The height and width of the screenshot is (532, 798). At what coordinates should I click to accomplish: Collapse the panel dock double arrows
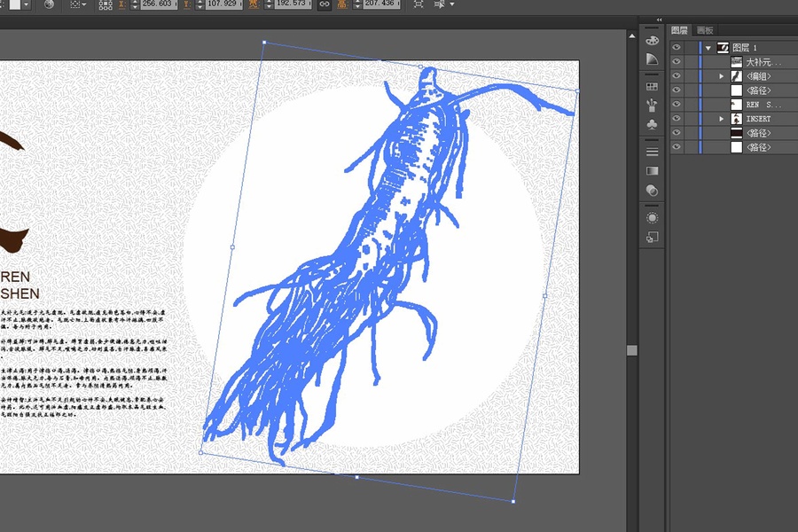pos(659,20)
